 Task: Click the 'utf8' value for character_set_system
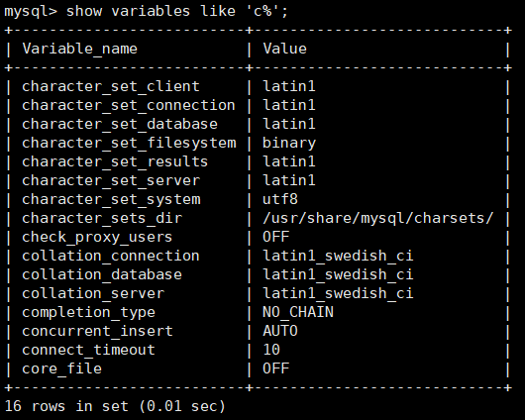point(280,199)
